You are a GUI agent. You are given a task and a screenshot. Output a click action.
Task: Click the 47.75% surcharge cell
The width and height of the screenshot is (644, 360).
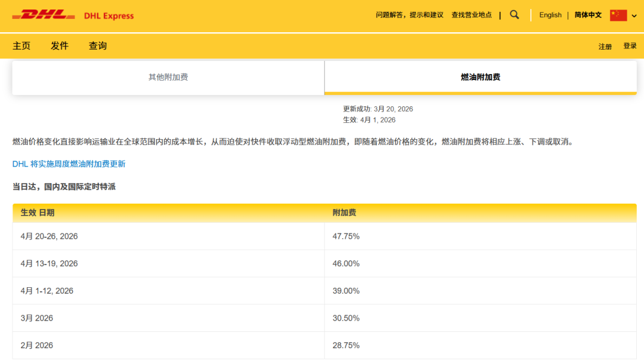tap(346, 236)
